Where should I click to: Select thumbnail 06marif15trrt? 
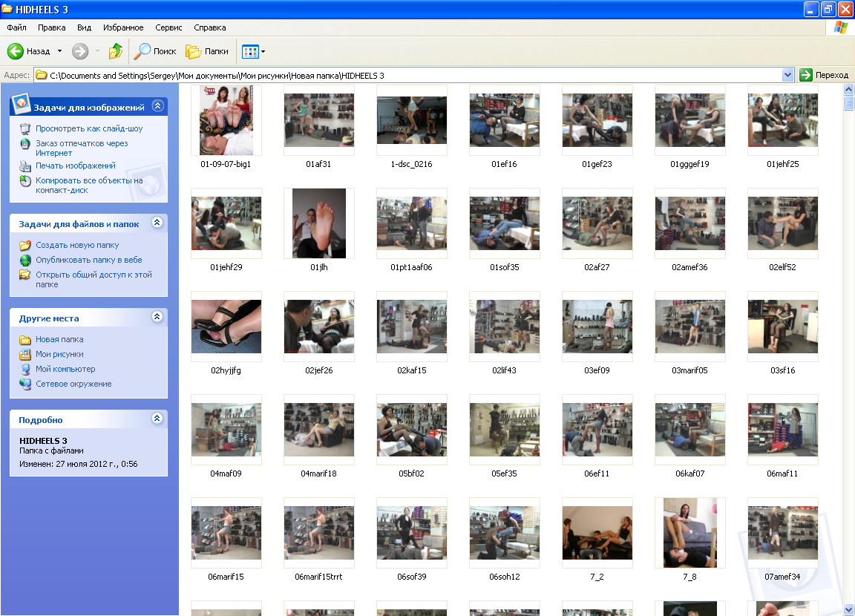pos(319,533)
